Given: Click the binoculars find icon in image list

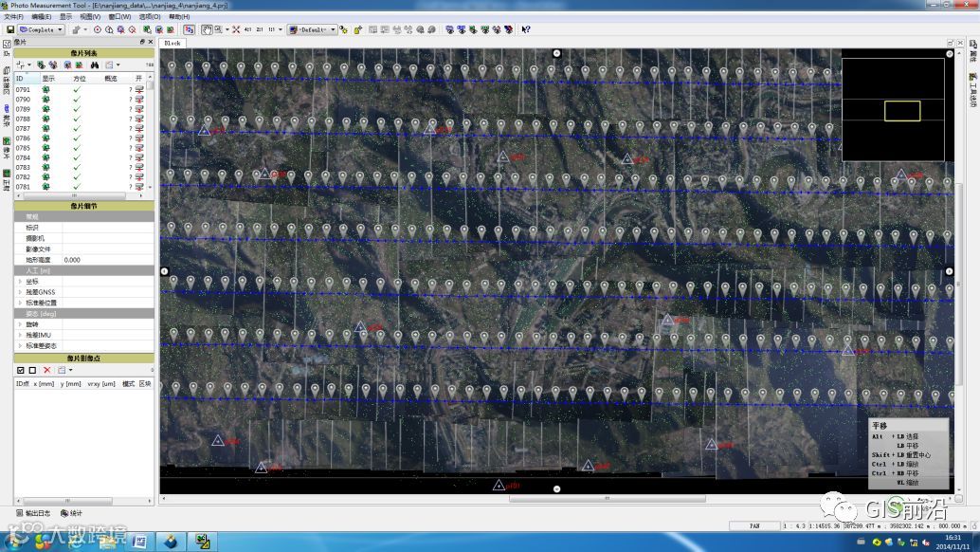Looking at the screenshot, I should pos(95,65).
